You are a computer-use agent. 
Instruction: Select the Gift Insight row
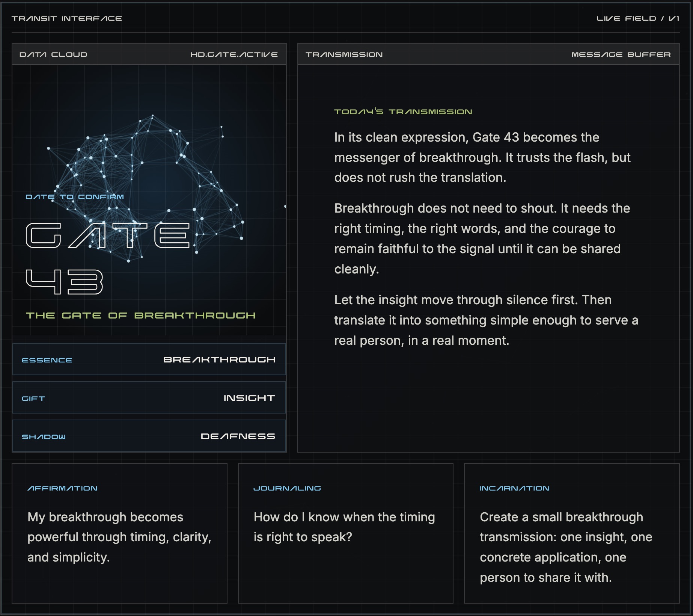pos(149,398)
